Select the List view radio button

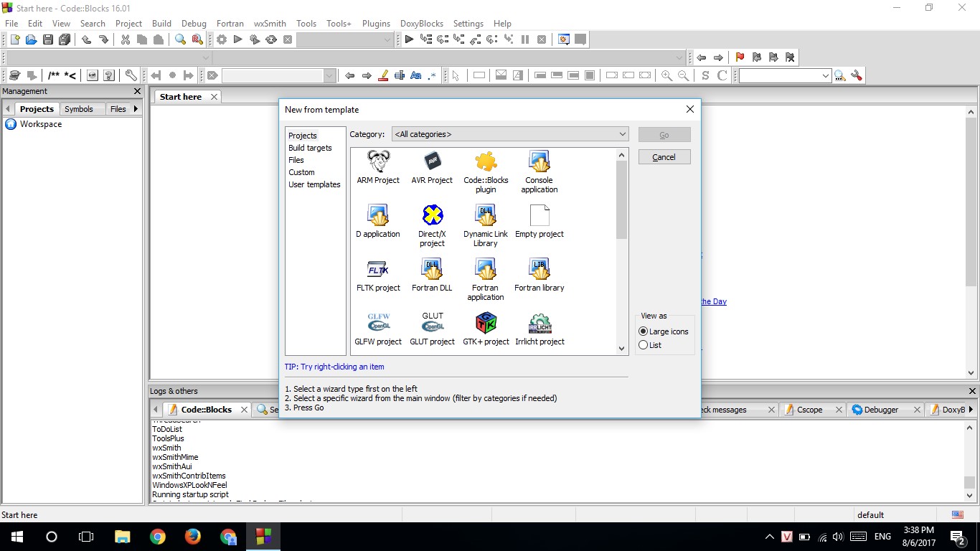(x=650, y=345)
